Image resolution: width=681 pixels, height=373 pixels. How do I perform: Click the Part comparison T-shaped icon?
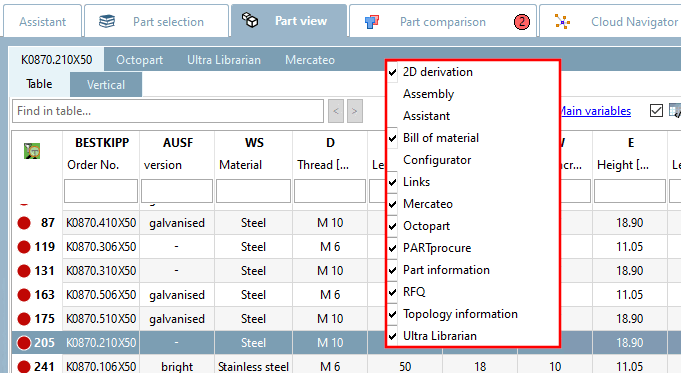pos(372,21)
